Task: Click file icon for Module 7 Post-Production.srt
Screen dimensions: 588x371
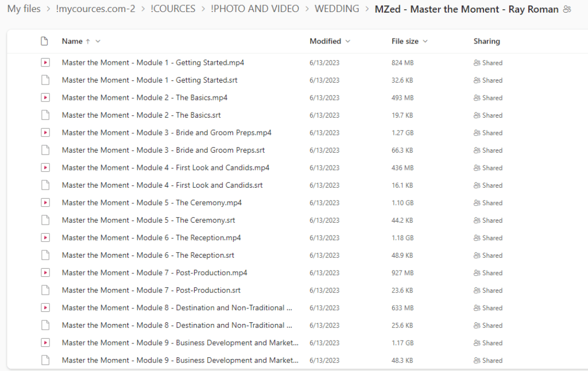Action: pos(45,290)
